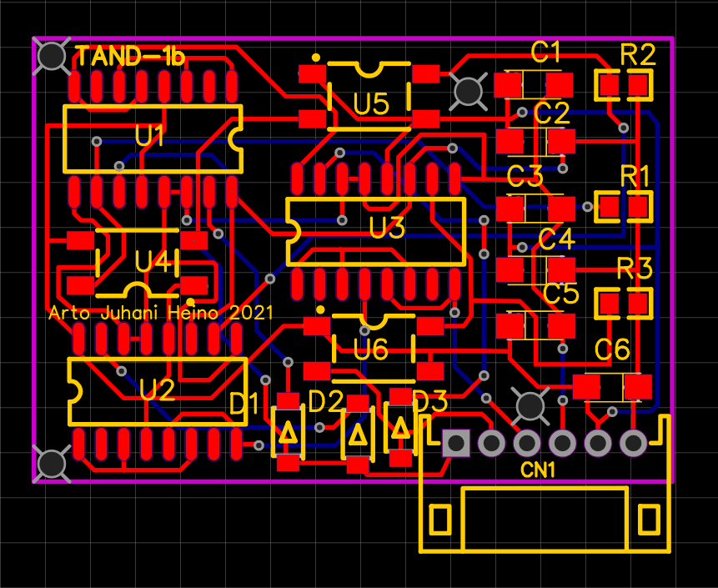Select the CN1 connector label
Viewport: 718px width, 588px height.
tap(539, 471)
